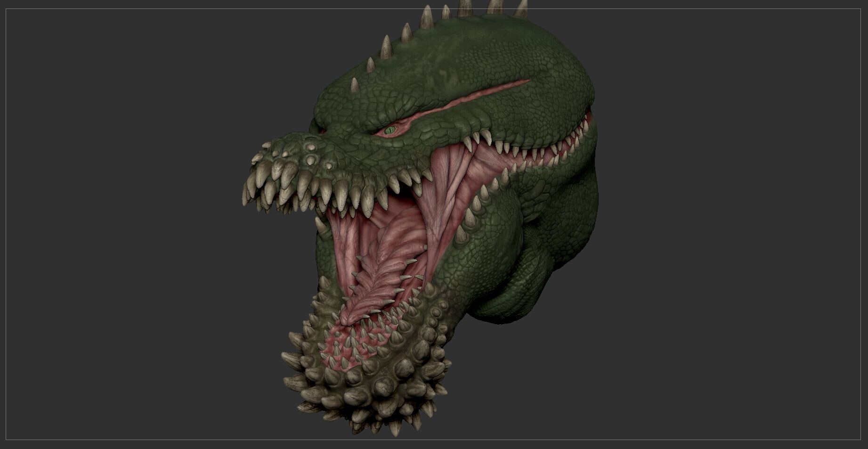This screenshot has width=868, height=449.
Task: Click the creature's green eye
Action: [390, 131]
